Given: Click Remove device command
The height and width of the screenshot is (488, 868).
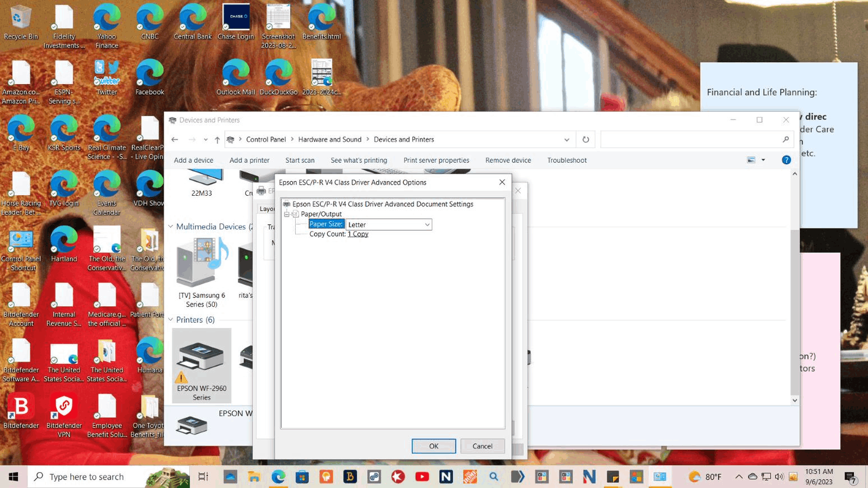Looking at the screenshot, I should coord(508,160).
